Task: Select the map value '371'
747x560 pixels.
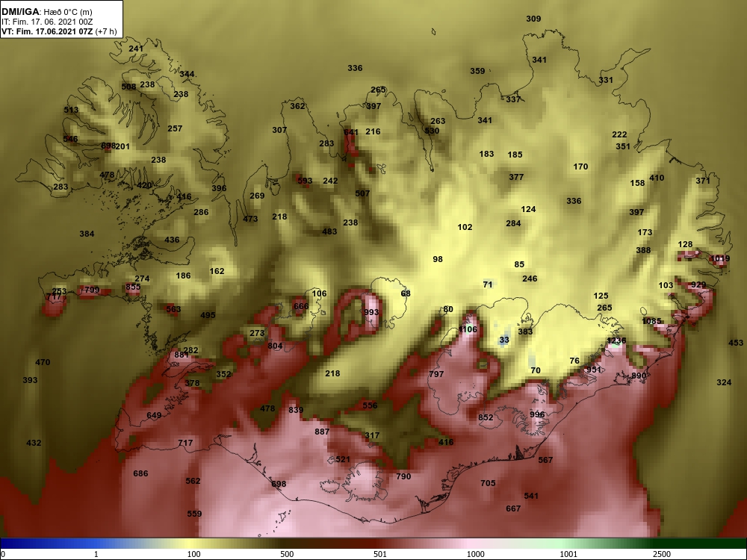Action: (703, 181)
